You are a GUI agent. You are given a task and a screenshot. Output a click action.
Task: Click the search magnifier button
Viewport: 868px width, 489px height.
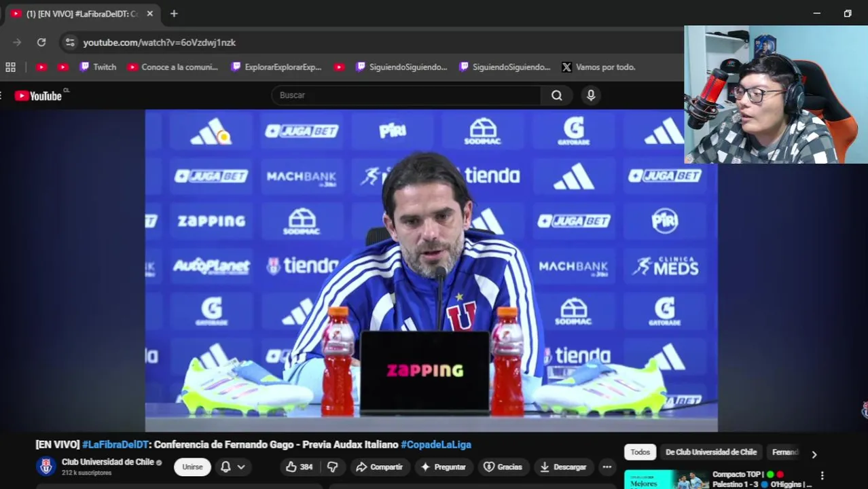(557, 95)
